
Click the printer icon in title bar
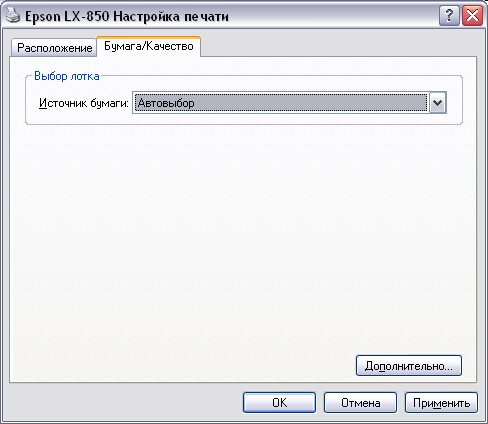(13, 16)
